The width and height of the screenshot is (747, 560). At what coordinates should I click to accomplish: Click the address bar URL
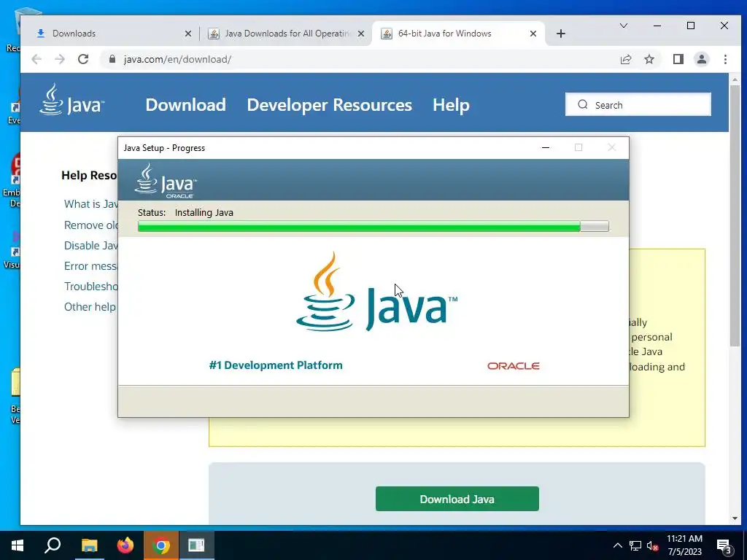click(177, 59)
